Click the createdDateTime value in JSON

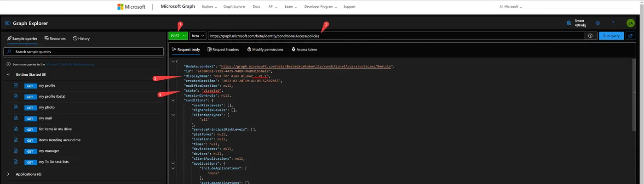click(x=252, y=81)
